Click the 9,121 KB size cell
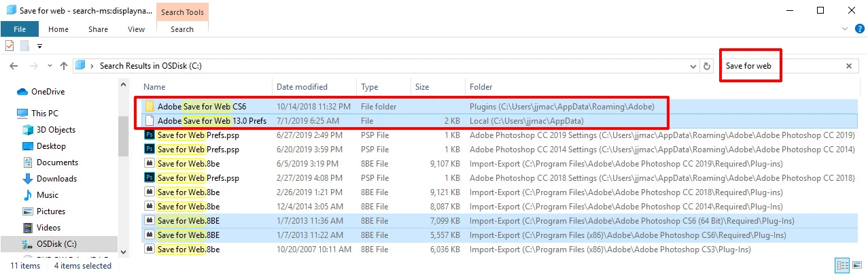Screen dimensions: 868x274 point(446,192)
